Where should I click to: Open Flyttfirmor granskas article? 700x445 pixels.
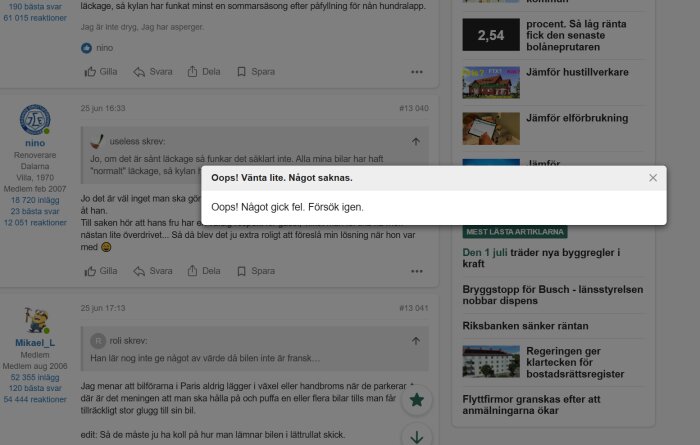(x=531, y=405)
